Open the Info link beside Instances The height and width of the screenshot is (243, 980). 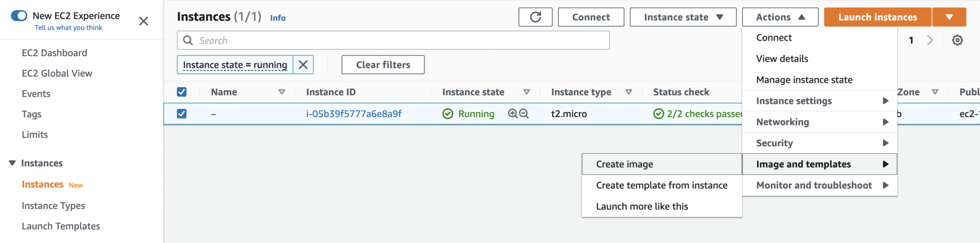click(278, 18)
